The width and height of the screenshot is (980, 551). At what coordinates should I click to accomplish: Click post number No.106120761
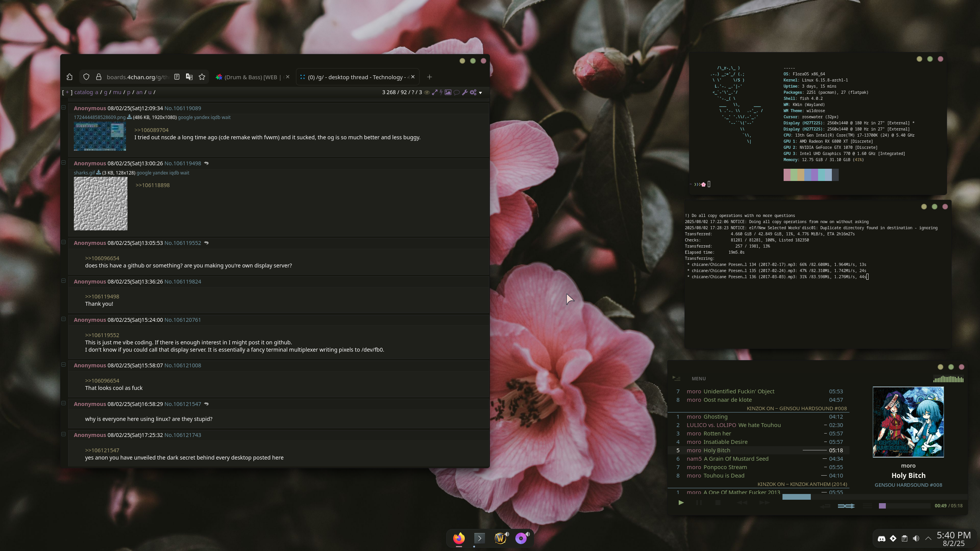tap(183, 320)
